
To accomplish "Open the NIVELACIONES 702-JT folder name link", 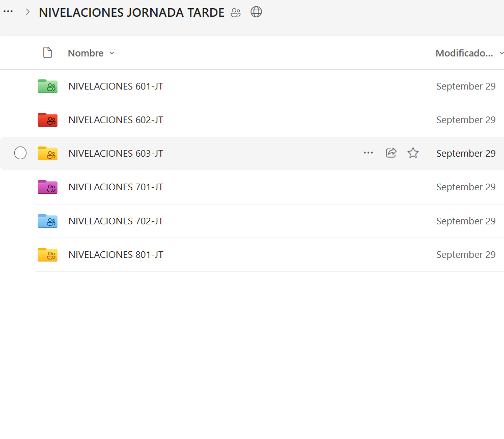I will [116, 221].
